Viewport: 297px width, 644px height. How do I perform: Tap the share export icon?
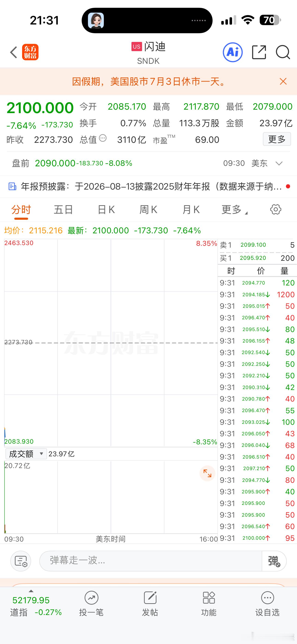pyautogui.click(x=259, y=52)
